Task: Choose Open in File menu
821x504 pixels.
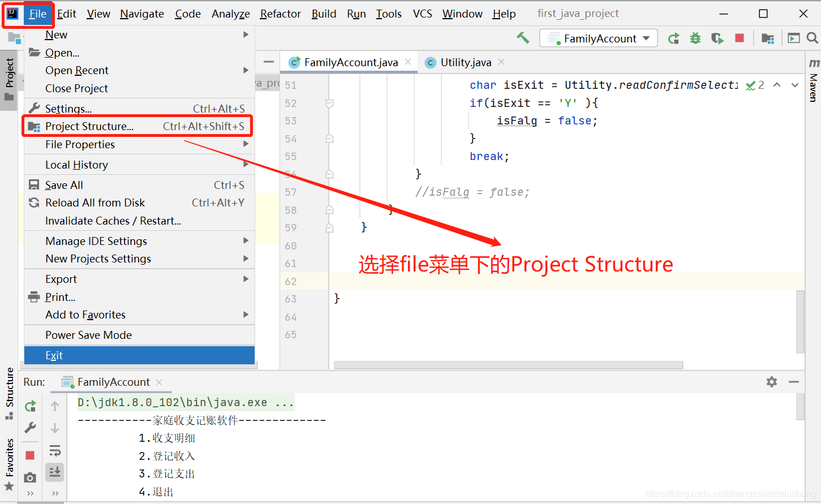Action: [139, 53]
